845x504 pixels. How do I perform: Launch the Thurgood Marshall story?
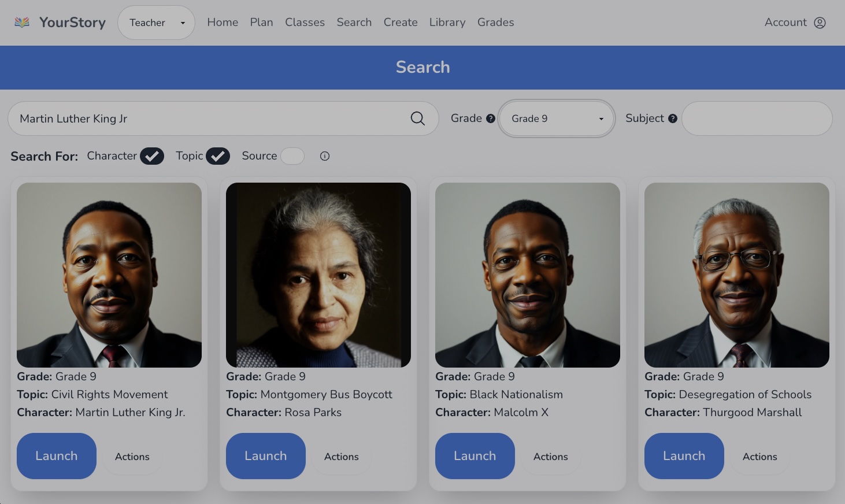click(684, 456)
